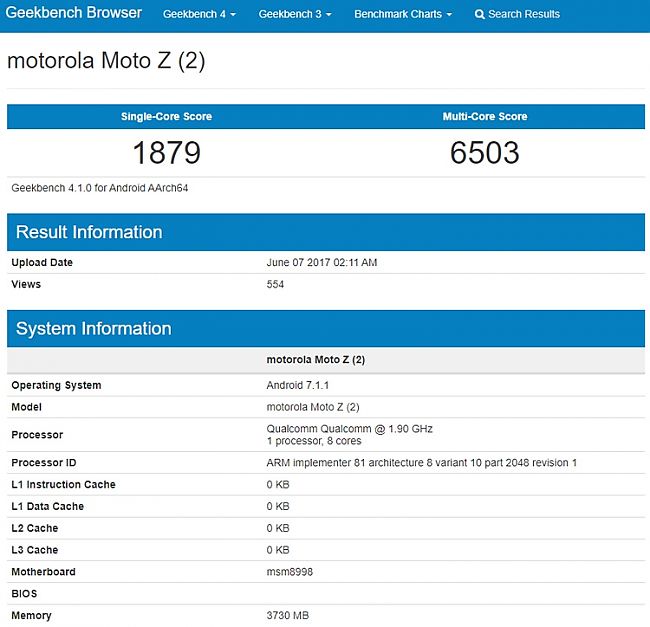
Task: Open the Benchmark Charts dropdown
Action: click(403, 14)
